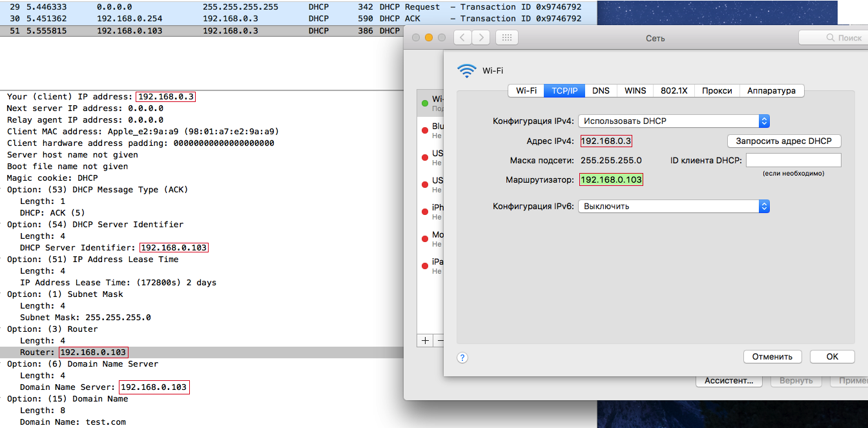Click the ID клиента DHCP field

pyautogui.click(x=794, y=160)
